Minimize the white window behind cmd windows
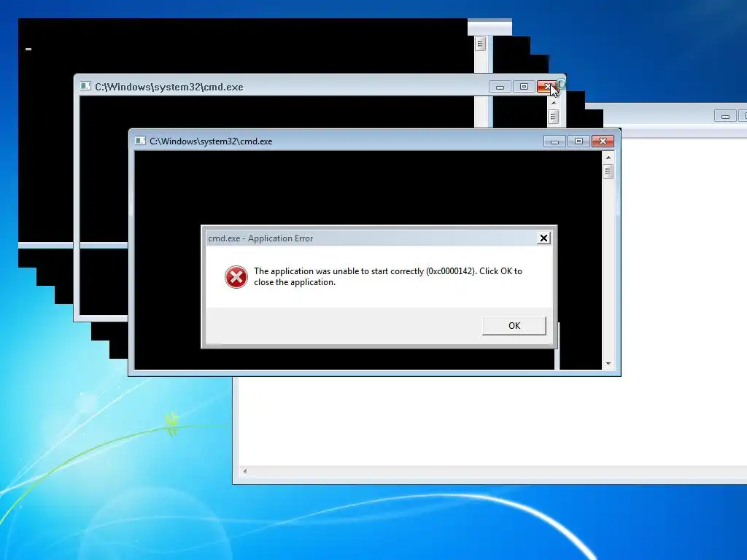This screenshot has height=560, width=747. tap(725, 116)
